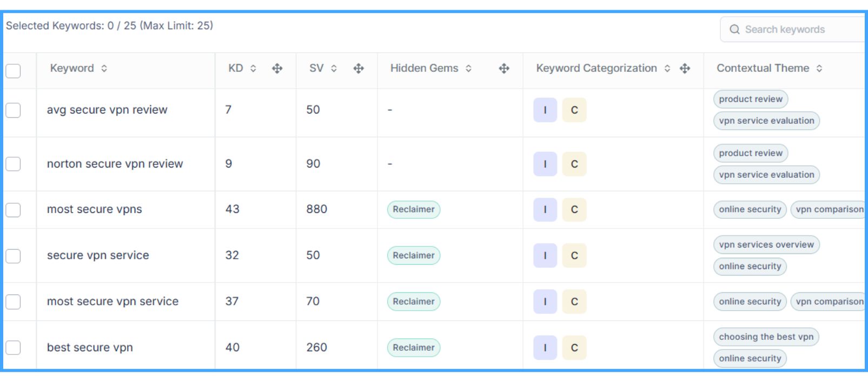Click 'choosing the best vpn' theme tag
Screen dimensions: 868x382
pyautogui.click(x=766, y=337)
